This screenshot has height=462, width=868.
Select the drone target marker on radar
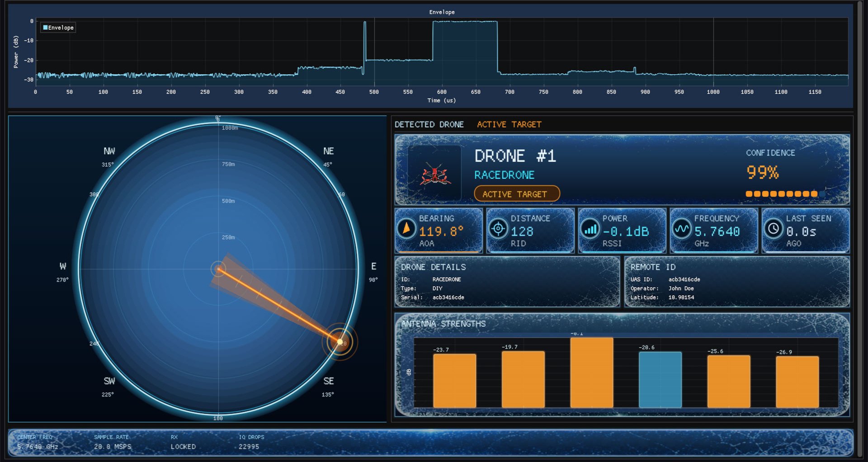click(x=340, y=342)
